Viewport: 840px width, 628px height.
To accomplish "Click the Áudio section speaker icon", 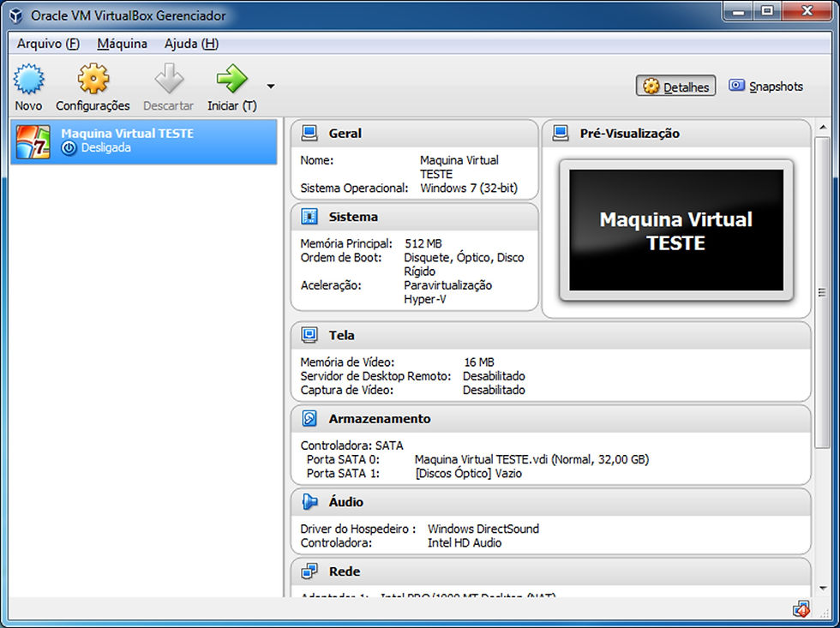I will tap(309, 502).
